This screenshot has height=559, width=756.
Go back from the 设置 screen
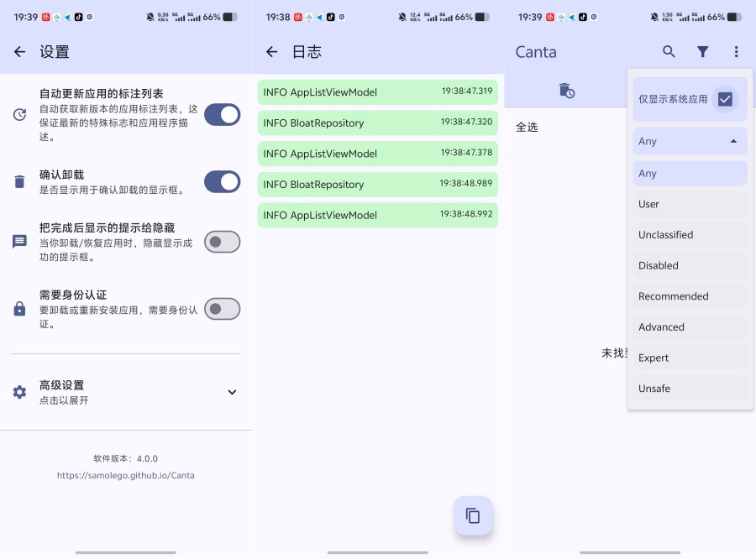coord(19,51)
